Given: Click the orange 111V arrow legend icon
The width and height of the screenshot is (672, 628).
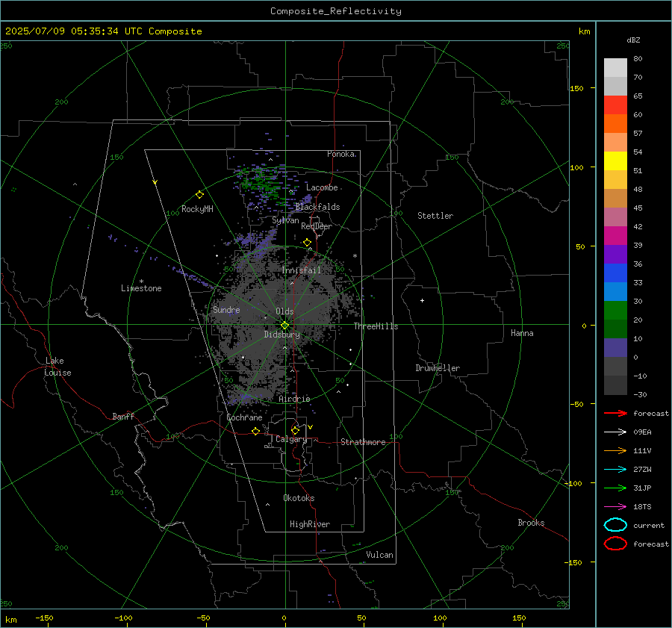Looking at the screenshot, I should tap(615, 450).
